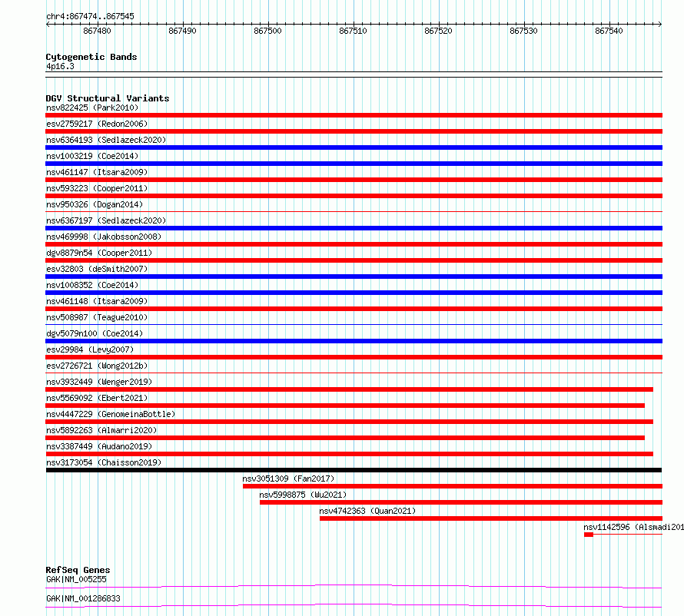Click the blue bar for dgv5079n100
This screenshot has width=684, height=616.
tap(354, 341)
